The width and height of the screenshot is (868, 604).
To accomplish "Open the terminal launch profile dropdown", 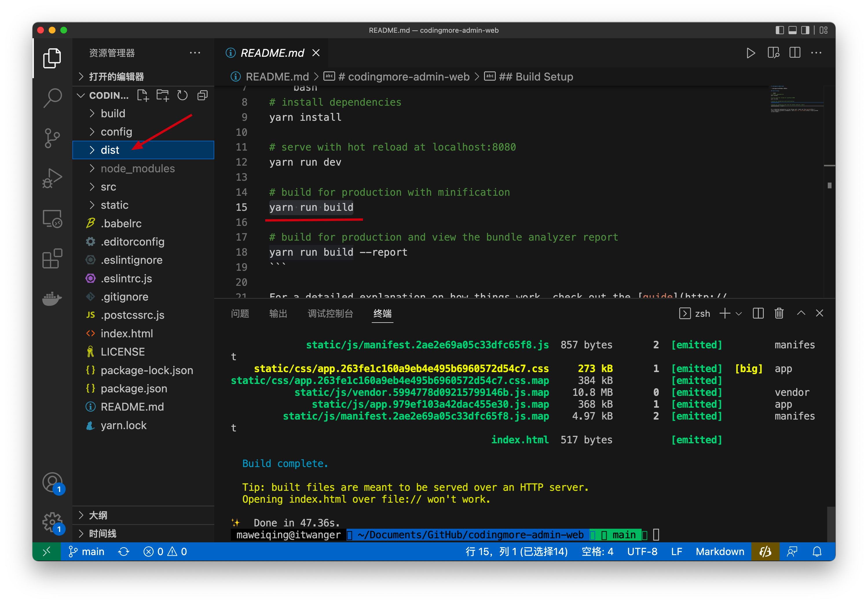I will coord(739,313).
